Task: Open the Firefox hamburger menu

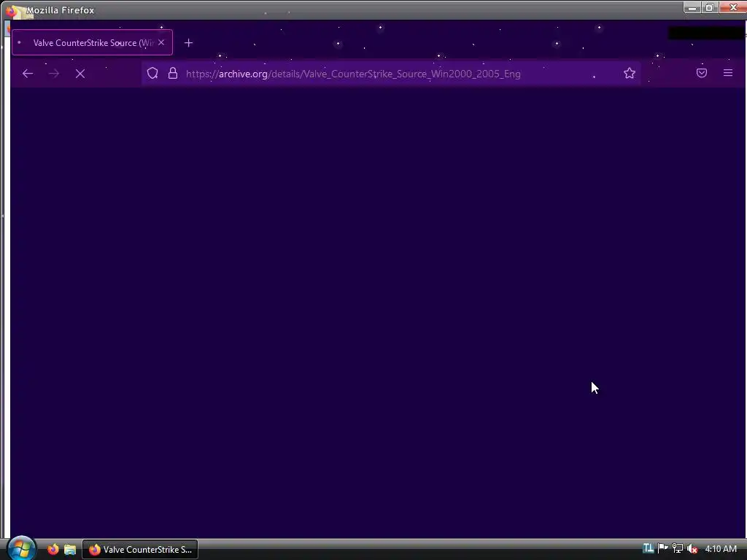Action: pyautogui.click(x=728, y=73)
